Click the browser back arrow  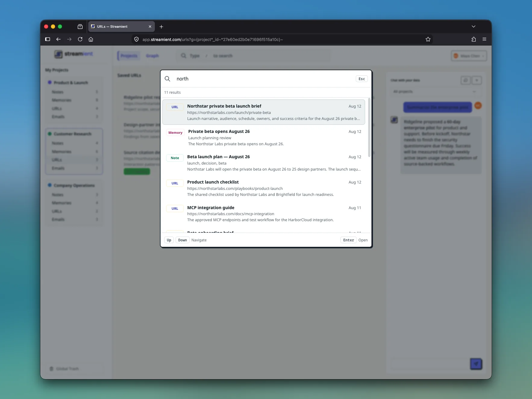pos(58,39)
